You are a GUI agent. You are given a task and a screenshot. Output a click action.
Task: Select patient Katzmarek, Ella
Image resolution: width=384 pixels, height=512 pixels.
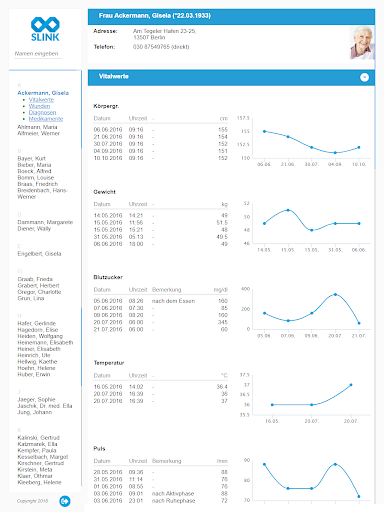click(37, 444)
